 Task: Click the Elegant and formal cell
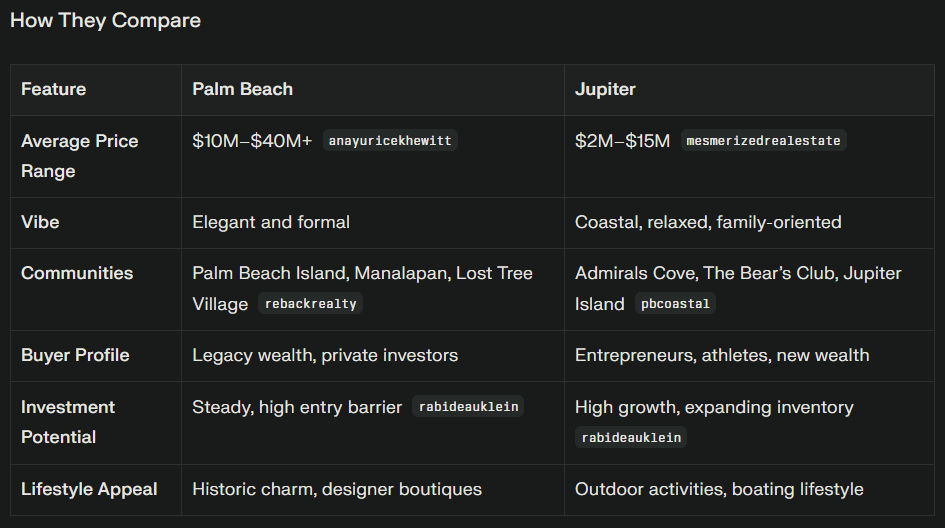(x=271, y=222)
